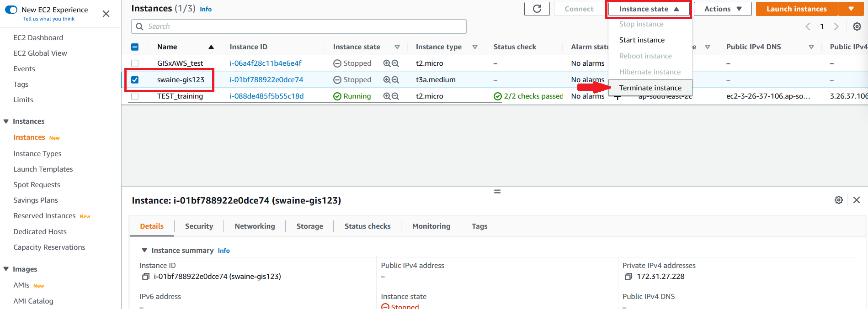Filter by Instance type column arrow

coord(475,47)
